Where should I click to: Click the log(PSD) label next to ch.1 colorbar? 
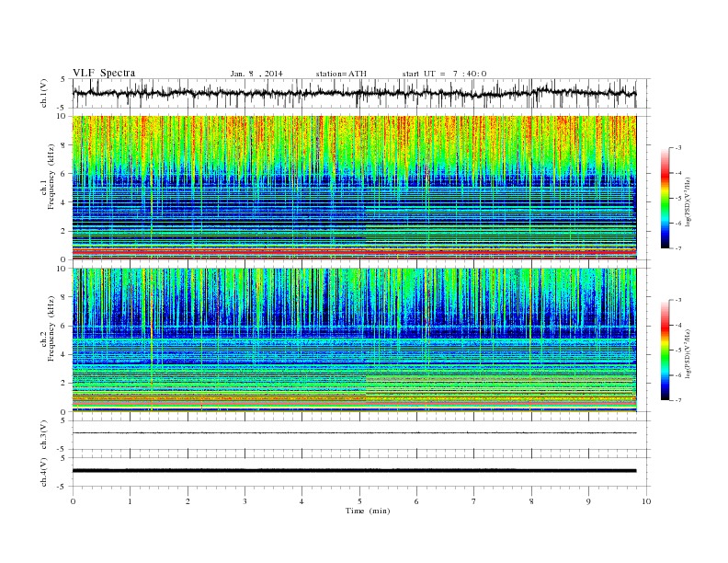point(688,202)
